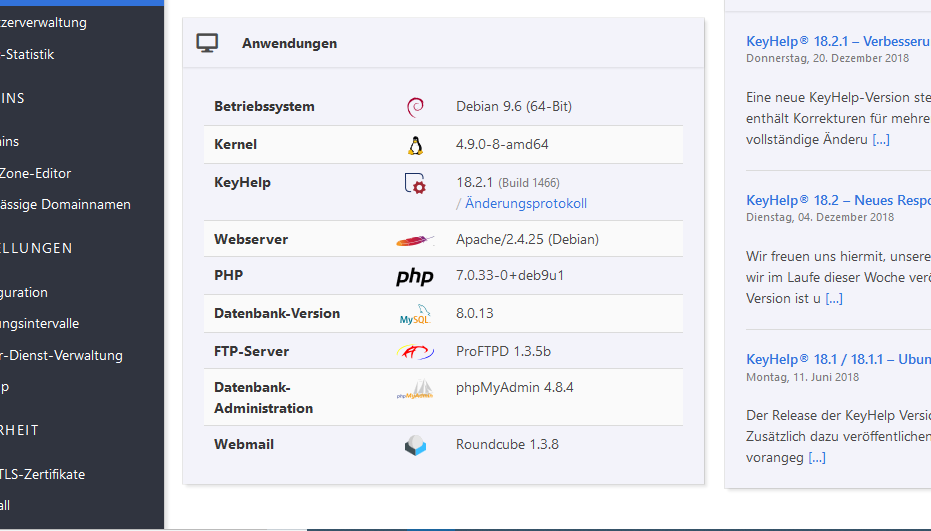This screenshot has height=531, width=931.
Task: Click the KeyHelp gear icon
Action: [x=415, y=184]
